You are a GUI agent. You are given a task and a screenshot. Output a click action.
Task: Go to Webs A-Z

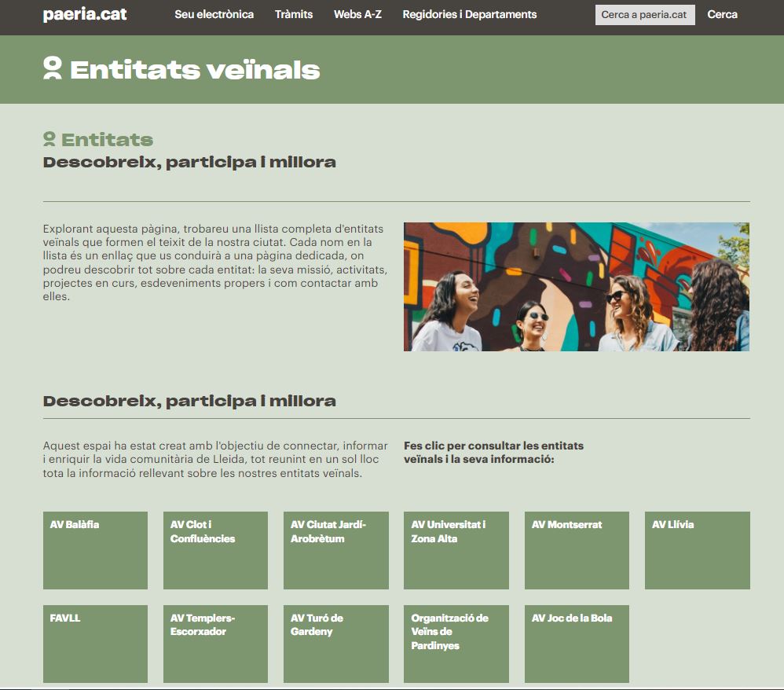click(357, 14)
